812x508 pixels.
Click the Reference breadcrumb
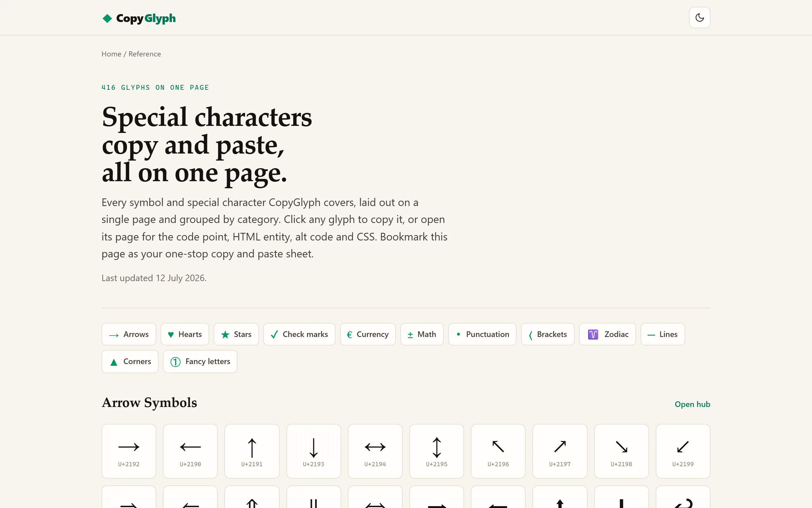pos(145,54)
